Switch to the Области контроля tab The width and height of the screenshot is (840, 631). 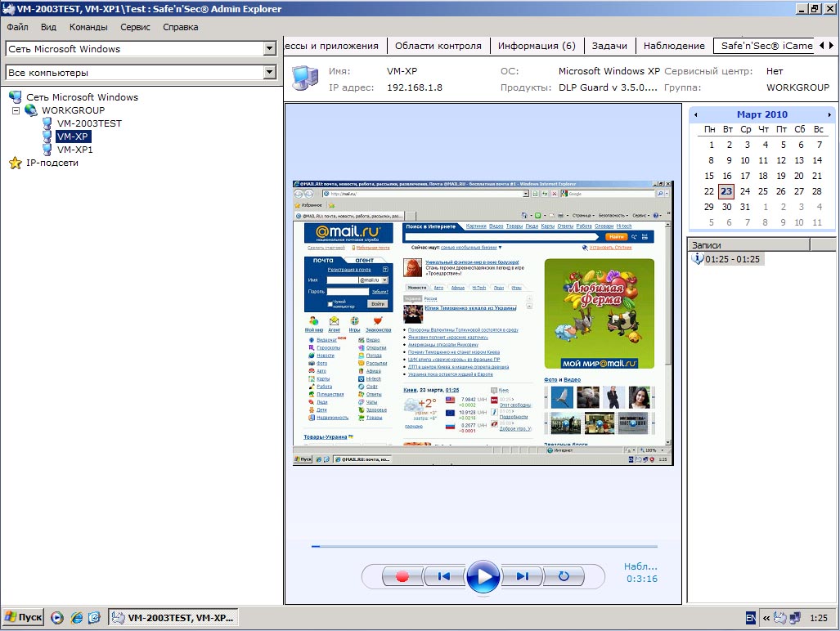(x=438, y=46)
